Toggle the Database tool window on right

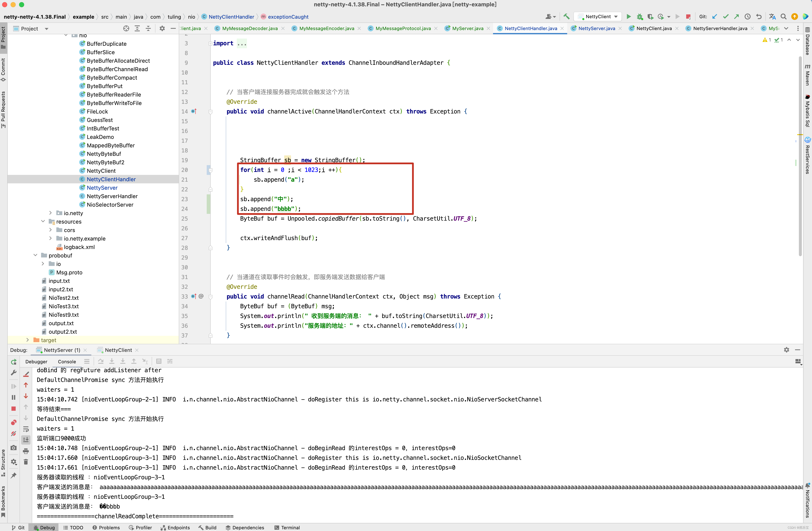coord(808,41)
